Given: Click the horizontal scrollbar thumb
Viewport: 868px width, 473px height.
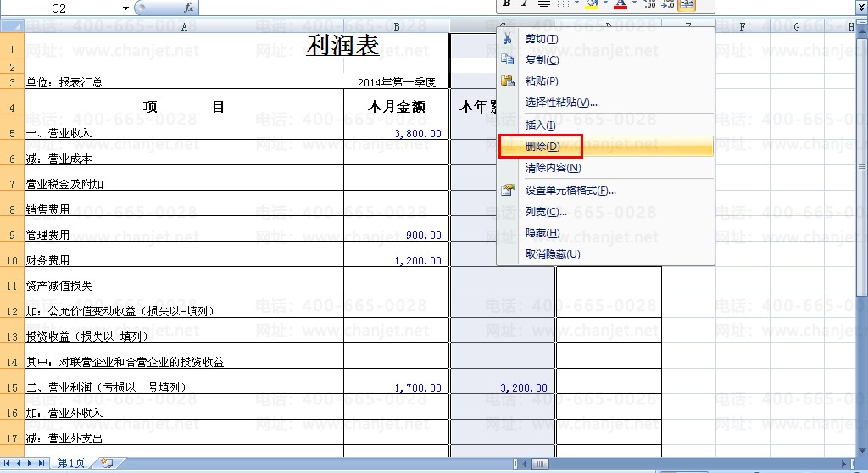Looking at the screenshot, I should [540, 464].
